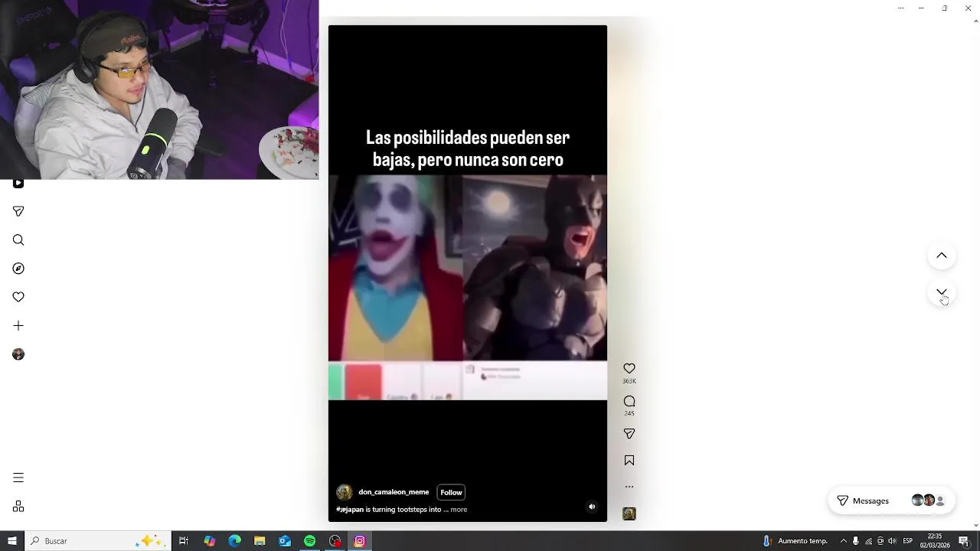
Task: Mute the reel's sound with speaker icon
Action: [592, 507]
